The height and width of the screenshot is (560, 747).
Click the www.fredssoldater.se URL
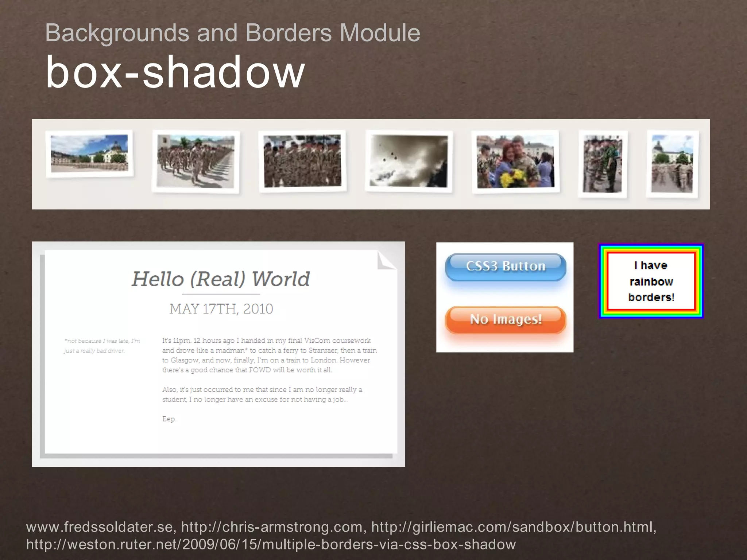pos(99,527)
